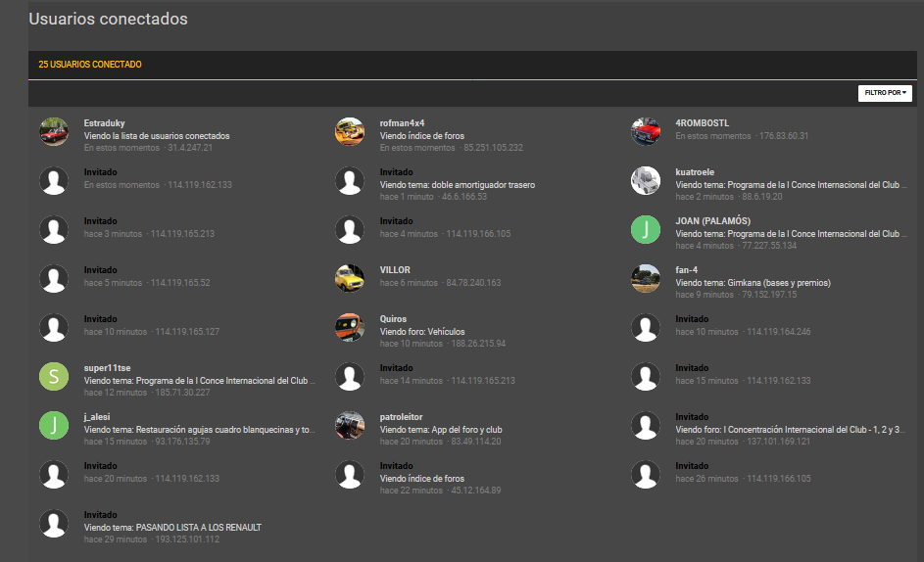The image size is (924, 562).
Task: Click guest avatar with IP 137.101.169.121
Action: 646,425
